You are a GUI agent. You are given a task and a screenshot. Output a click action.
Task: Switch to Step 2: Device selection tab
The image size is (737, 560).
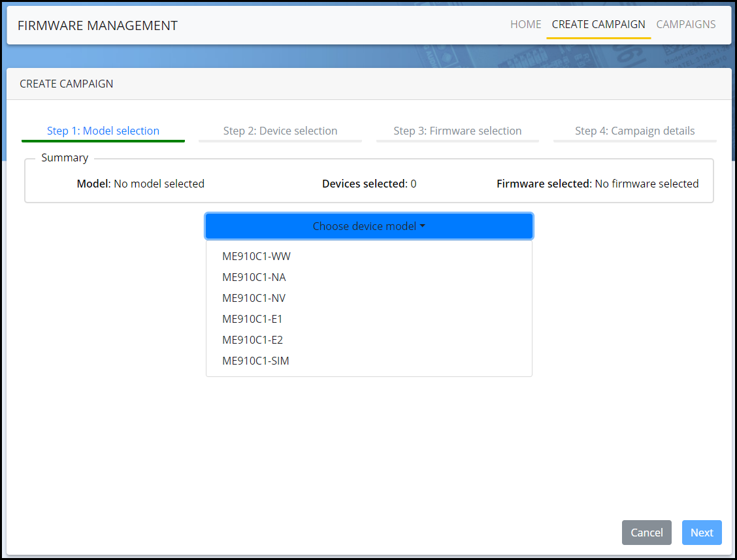[x=280, y=131]
